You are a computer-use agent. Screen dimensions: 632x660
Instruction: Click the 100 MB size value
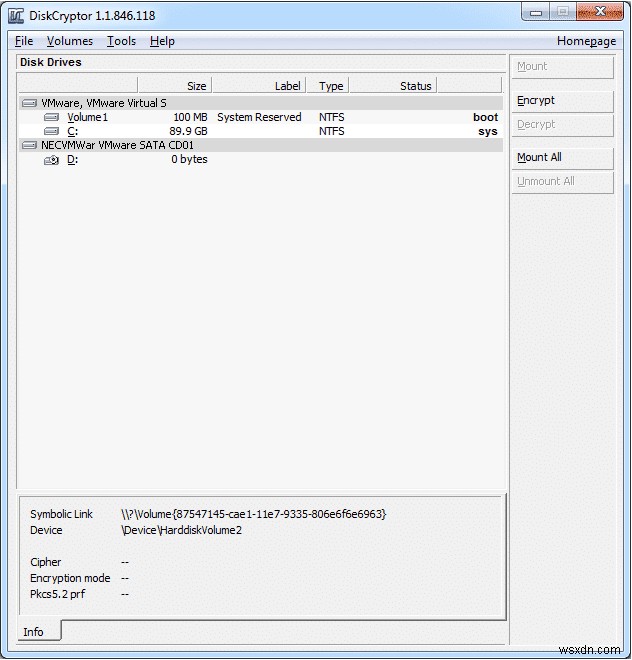click(190, 117)
